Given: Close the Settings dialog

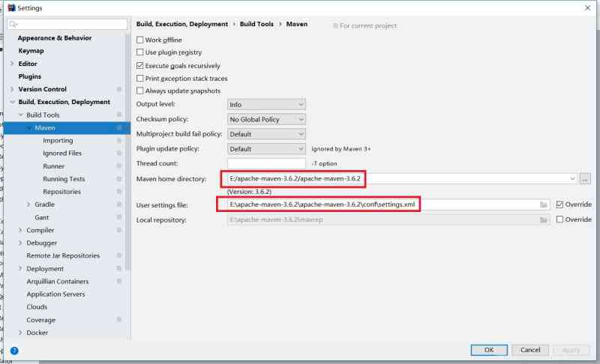Looking at the screenshot, I should point(587,7).
